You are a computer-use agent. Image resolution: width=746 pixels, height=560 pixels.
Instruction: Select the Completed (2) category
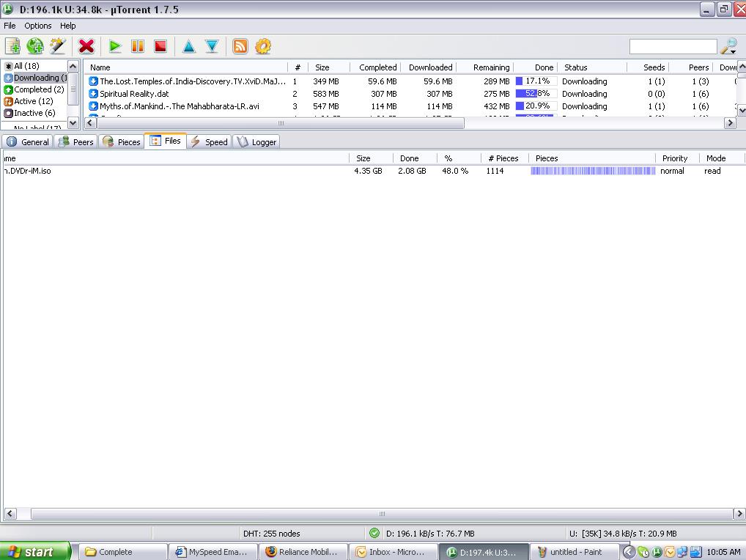(x=38, y=89)
